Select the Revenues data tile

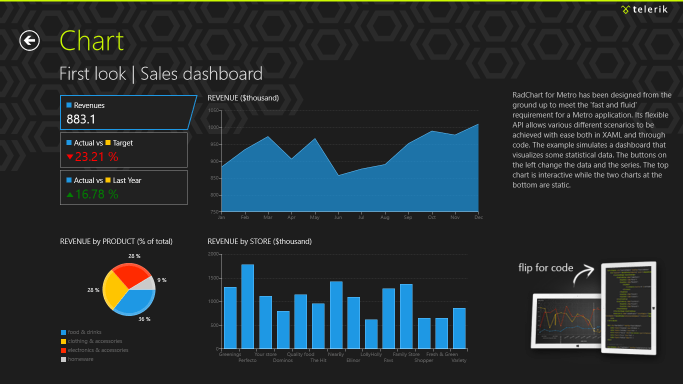click(128, 112)
